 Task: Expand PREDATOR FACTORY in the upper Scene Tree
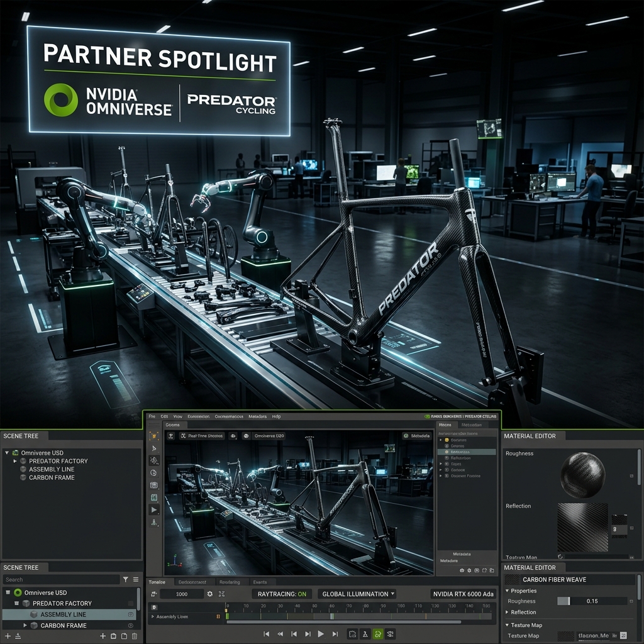pyautogui.click(x=15, y=461)
